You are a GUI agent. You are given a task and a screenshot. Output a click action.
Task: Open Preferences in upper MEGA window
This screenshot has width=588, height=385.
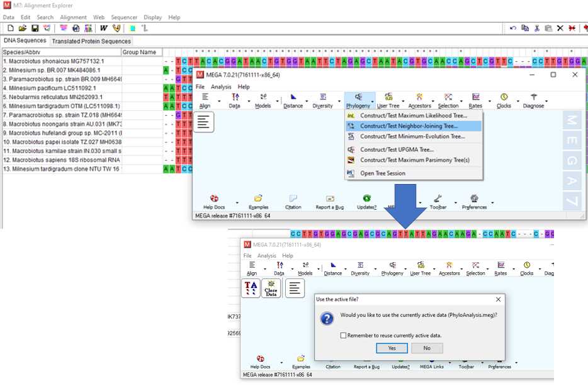pos(475,202)
